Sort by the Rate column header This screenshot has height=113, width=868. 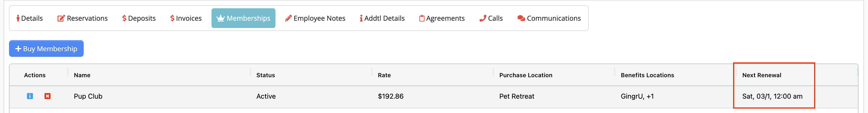point(384,75)
